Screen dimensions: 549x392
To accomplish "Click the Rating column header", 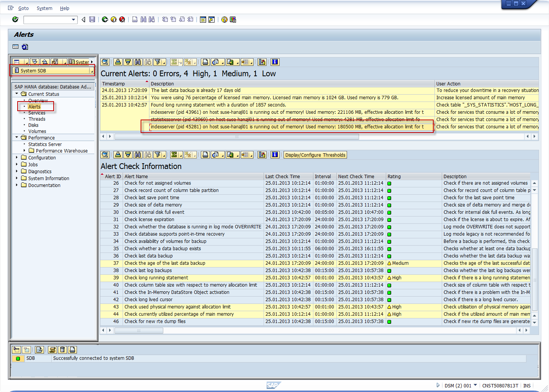I will point(414,176).
